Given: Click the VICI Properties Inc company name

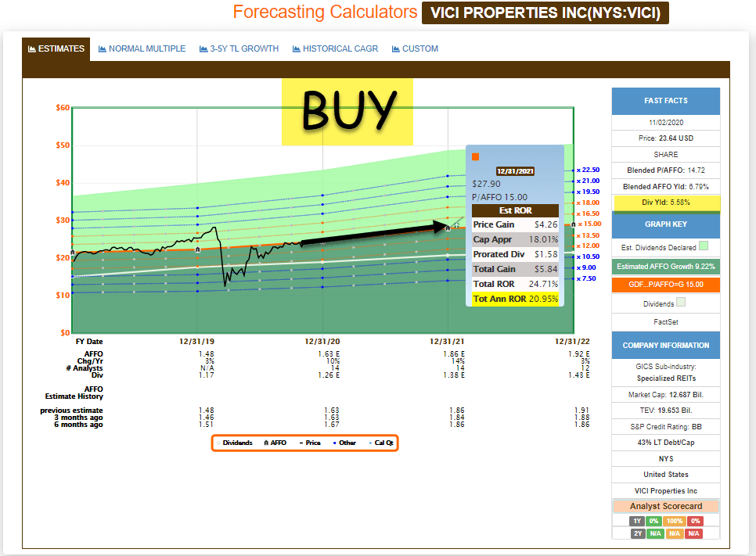Looking at the screenshot, I should pyautogui.click(x=666, y=491).
